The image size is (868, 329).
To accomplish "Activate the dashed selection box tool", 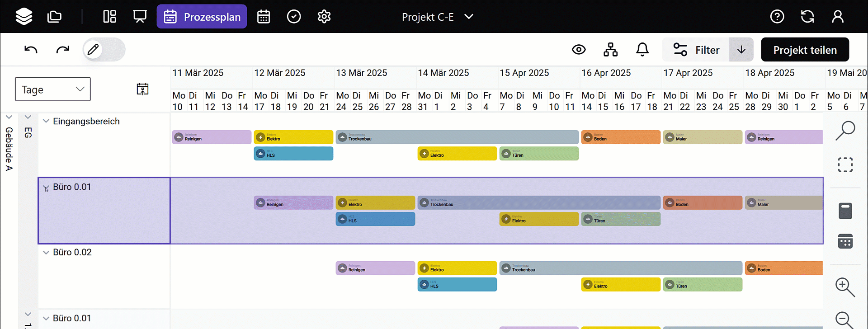I will pyautogui.click(x=845, y=165).
